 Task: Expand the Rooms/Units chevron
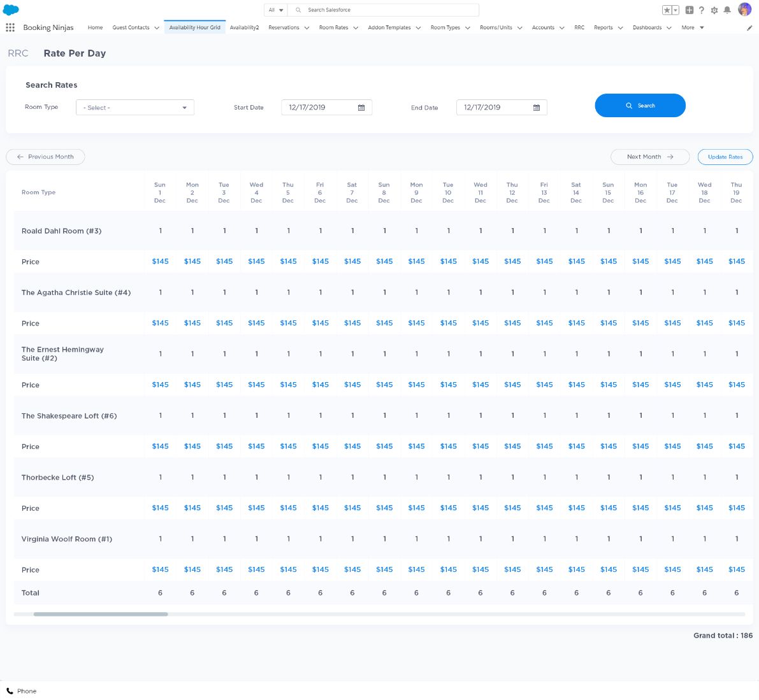(520, 28)
